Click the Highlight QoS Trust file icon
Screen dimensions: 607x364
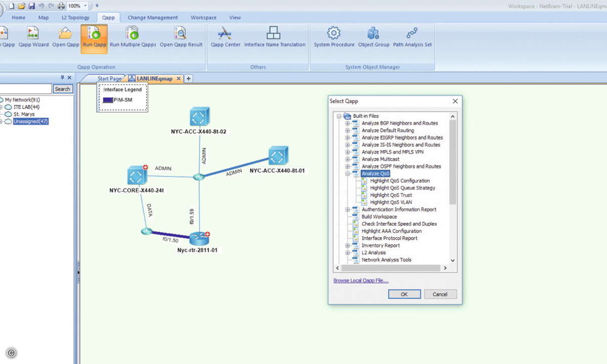(364, 195)
